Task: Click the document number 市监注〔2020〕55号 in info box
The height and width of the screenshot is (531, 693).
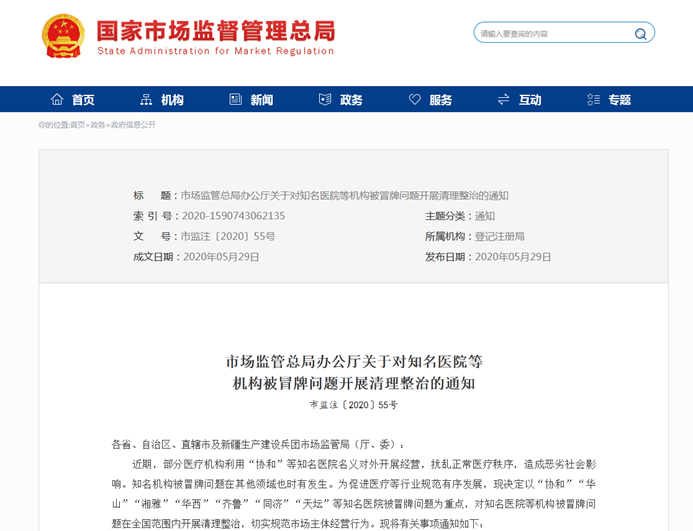Action: 228,237
